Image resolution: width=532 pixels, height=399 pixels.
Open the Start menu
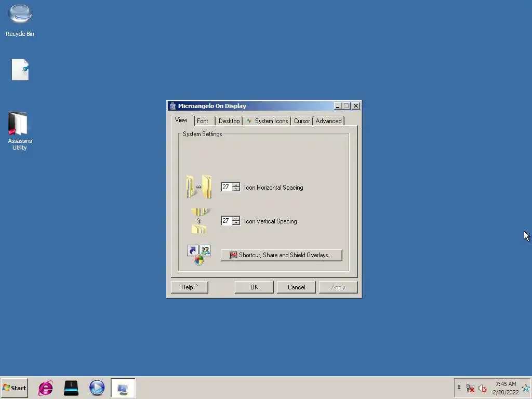point(14,388)
